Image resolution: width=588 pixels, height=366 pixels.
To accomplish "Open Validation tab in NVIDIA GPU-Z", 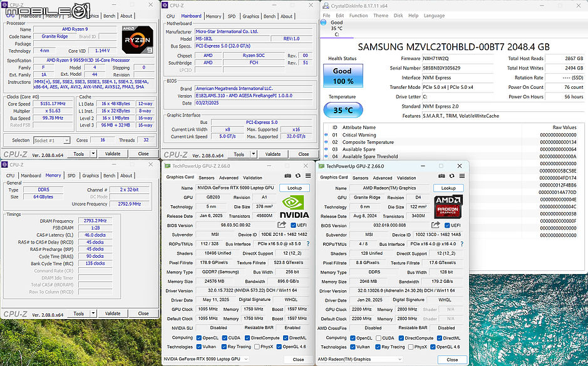I will (252, 178).
